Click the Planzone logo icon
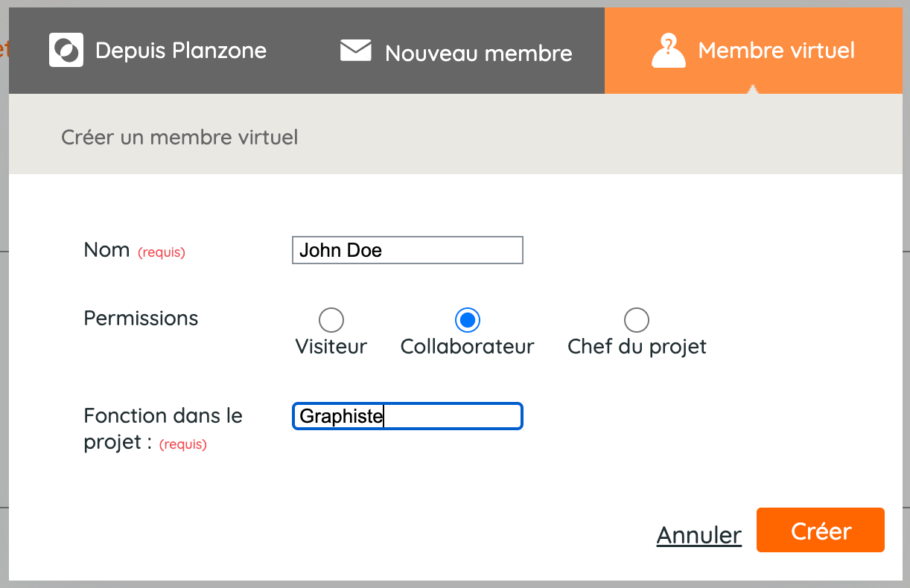910x588 pixels. (x=66, y=51)
